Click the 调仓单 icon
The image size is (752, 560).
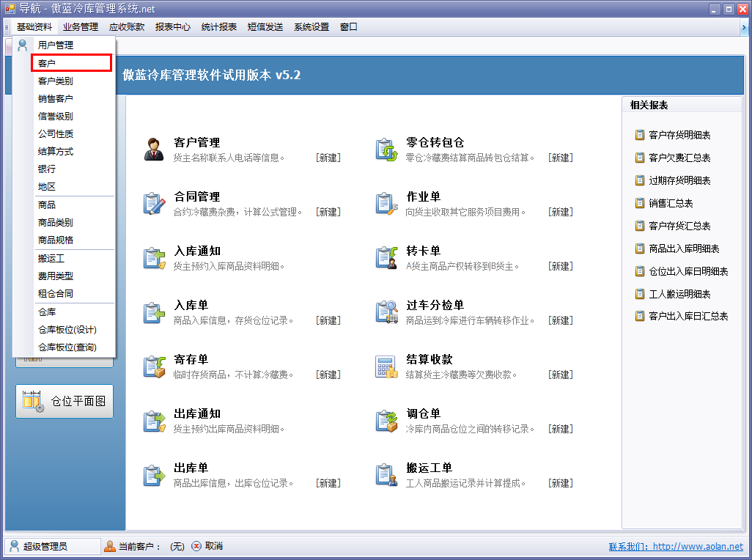click(386, 420)
